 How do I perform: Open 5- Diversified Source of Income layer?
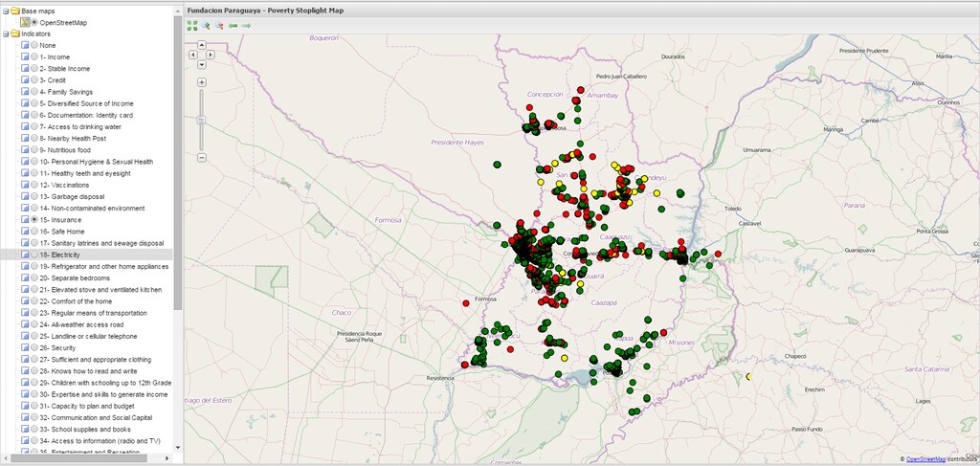click(x=86, y=103)
